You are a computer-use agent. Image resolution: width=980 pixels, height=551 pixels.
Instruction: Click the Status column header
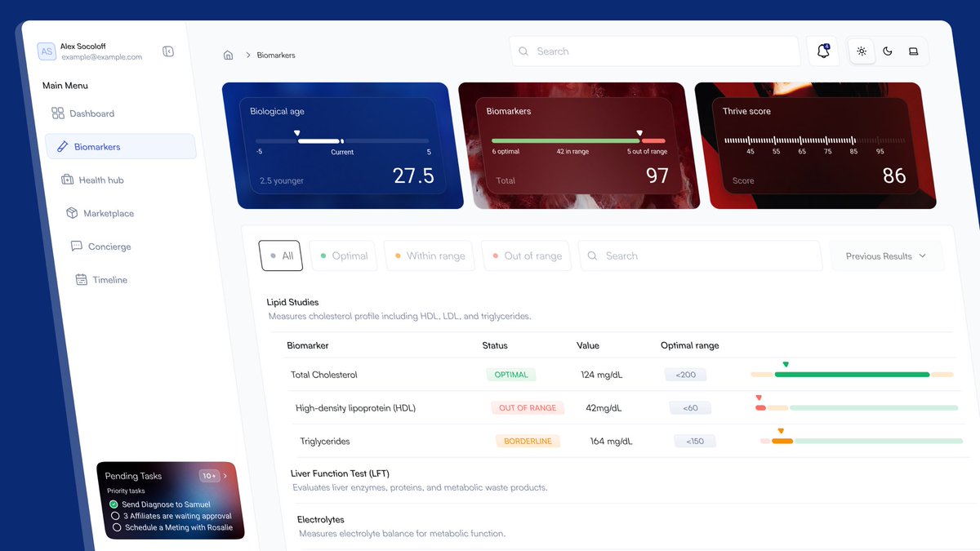pos(495,345)
